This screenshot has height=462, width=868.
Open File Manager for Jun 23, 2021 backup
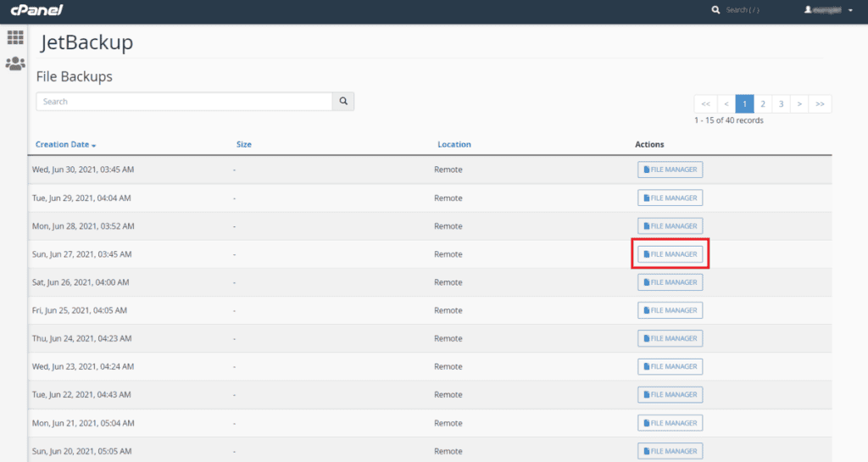pyautogui.click(x=670, y=367)
